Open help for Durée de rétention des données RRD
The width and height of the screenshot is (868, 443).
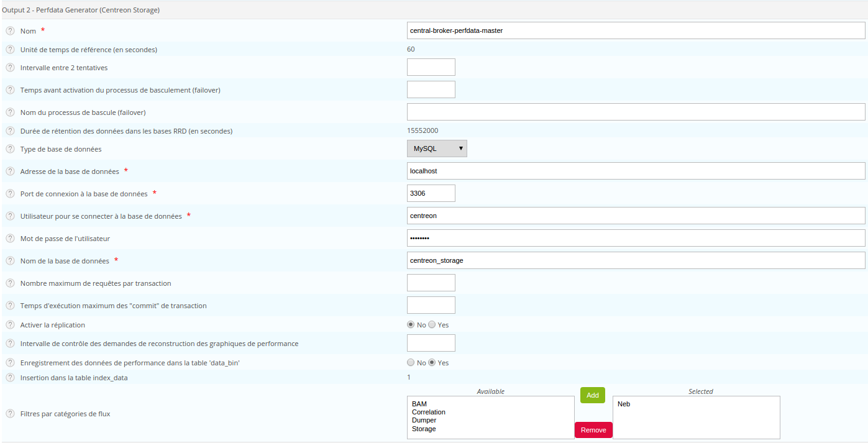[x=10, y=131]
